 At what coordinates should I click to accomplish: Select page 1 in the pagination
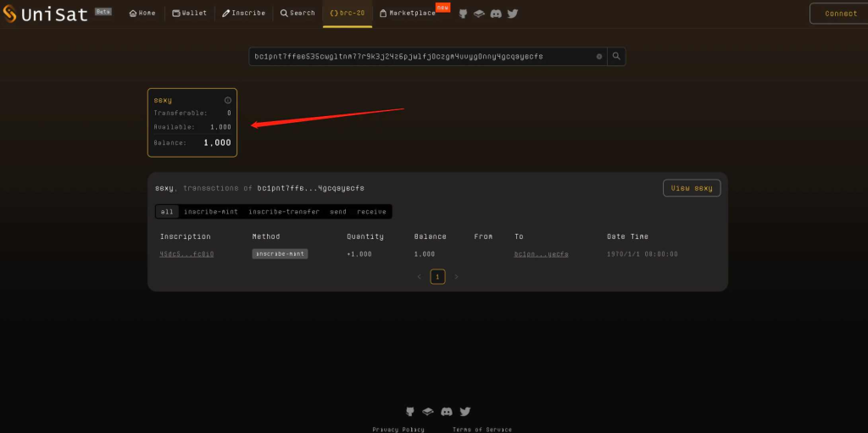tap(438, 276)
